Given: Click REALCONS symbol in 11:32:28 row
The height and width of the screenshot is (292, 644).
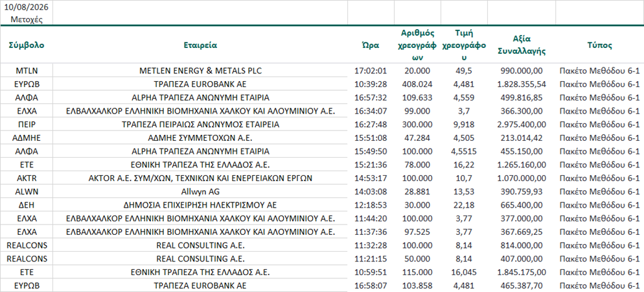Looking at the screenshot, I should click(x=27, y=245).
